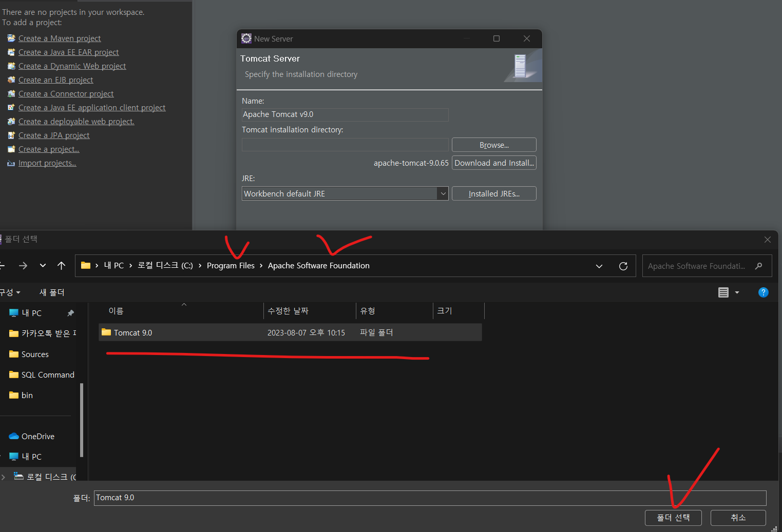Open the Workbench default JRE dropdown
The image size is (782, 532).
pos(443,193)
